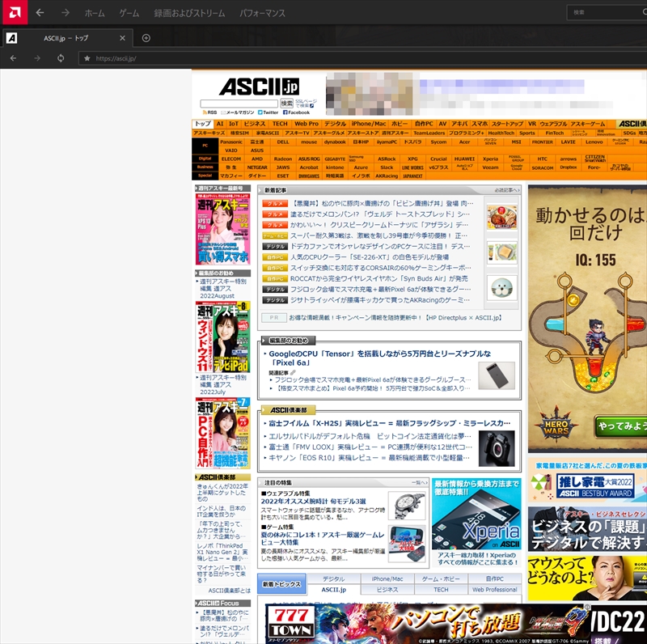The width and height of the screenshot is (647, 644).
Task: Go back with AMD software back arrow
Action: pos(40,13)
